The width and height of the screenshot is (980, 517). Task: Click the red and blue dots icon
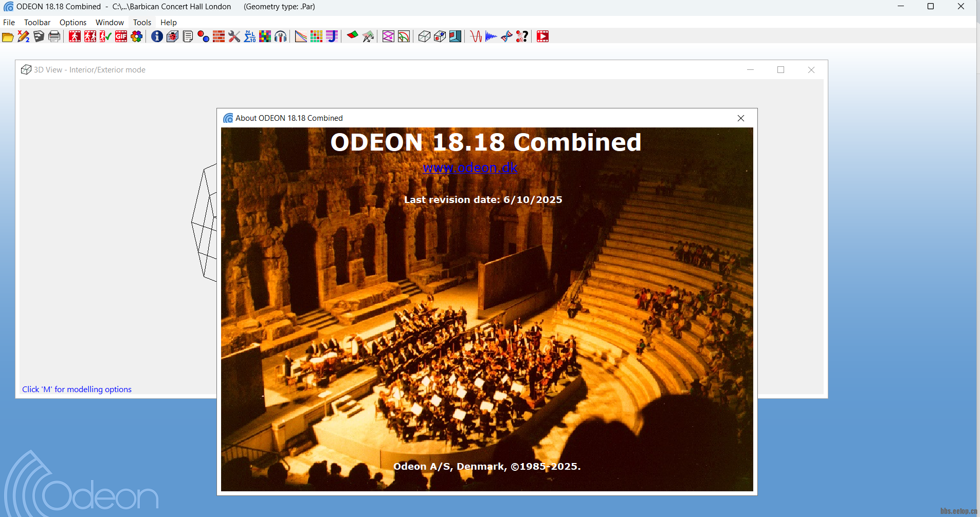pos(203,36)
